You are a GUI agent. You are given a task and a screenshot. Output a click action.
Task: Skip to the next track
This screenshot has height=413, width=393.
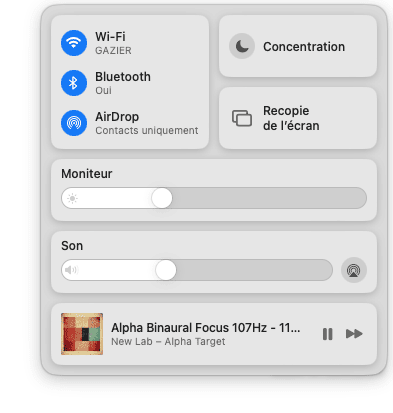point(354,334)
